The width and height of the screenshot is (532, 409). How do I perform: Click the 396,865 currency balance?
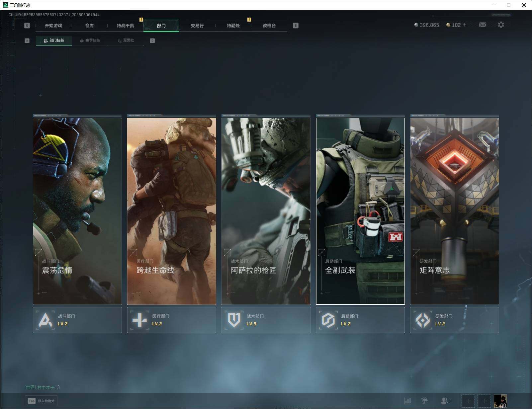(x=427, y=25)
